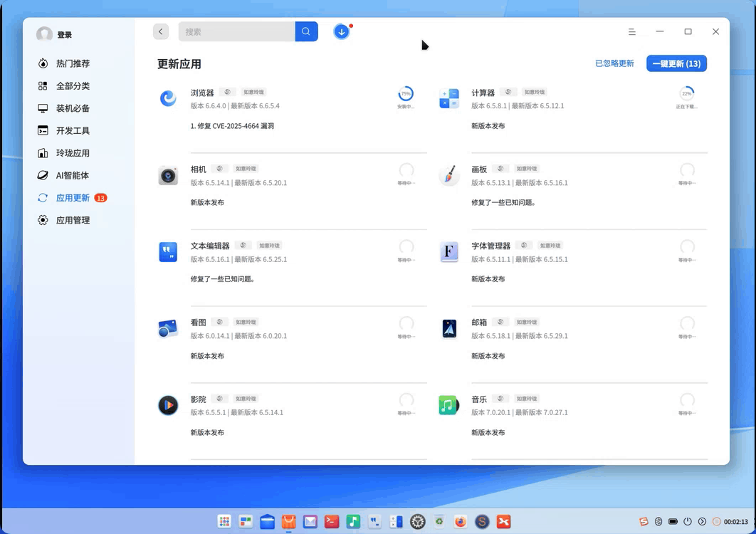Open Firefox from the dock
This screenshot has width=756, height=534.
coord(461,521)
